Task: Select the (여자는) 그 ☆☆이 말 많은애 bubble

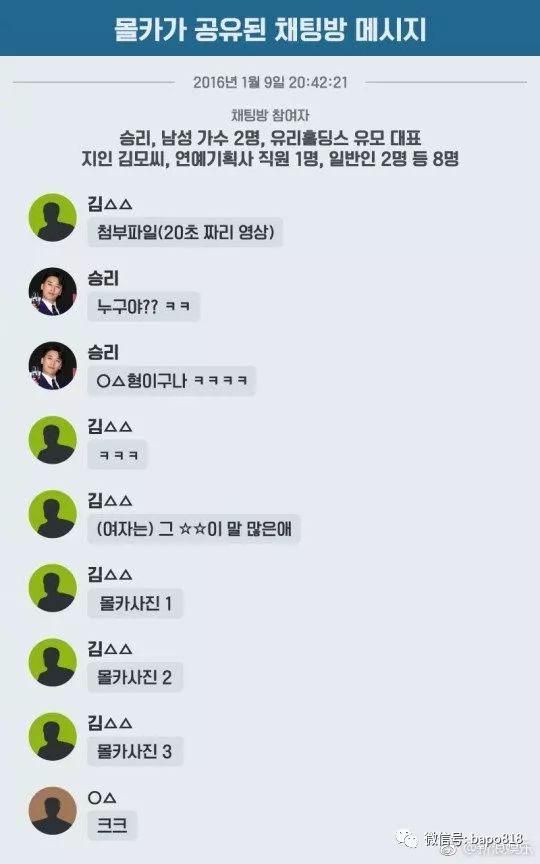Action: point(194,529)
